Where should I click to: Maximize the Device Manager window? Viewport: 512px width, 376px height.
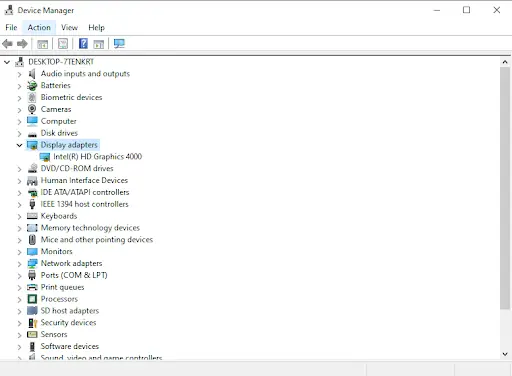coord(466,10)
